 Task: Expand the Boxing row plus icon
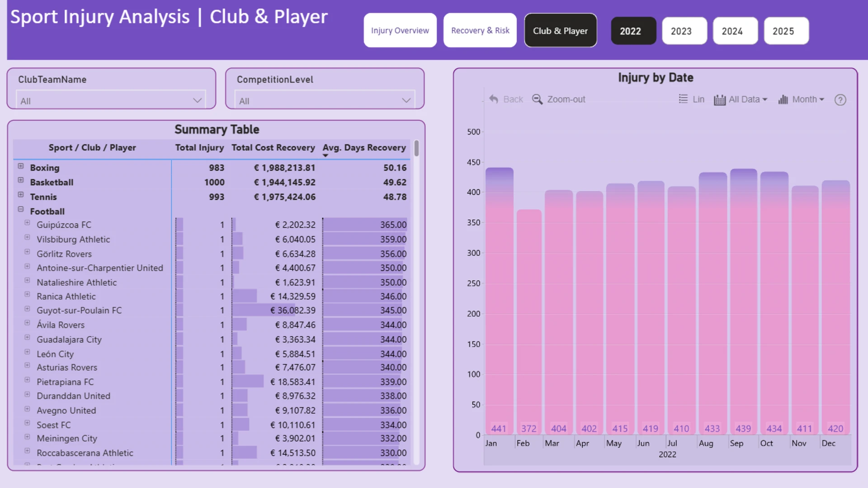(21, 166)
